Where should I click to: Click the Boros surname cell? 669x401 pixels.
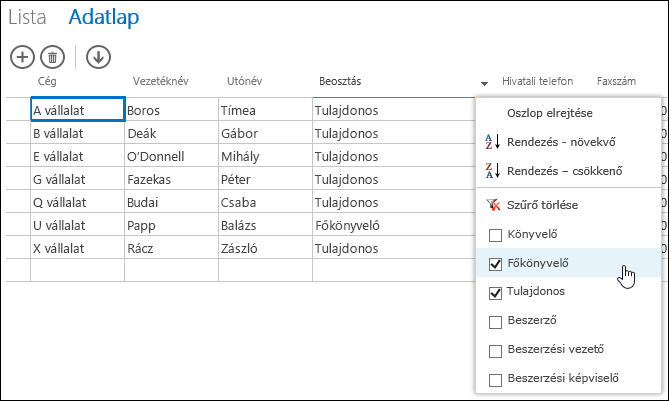[x=172, y=109]
